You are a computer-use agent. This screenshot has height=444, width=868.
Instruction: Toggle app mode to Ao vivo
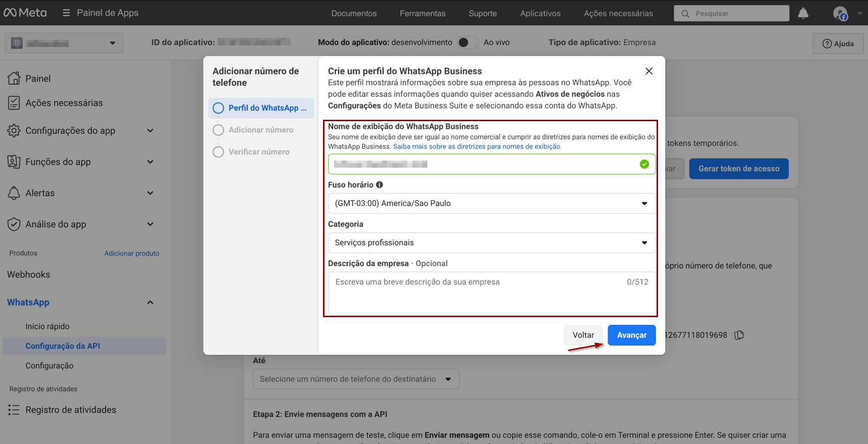[x=467, y=42]
